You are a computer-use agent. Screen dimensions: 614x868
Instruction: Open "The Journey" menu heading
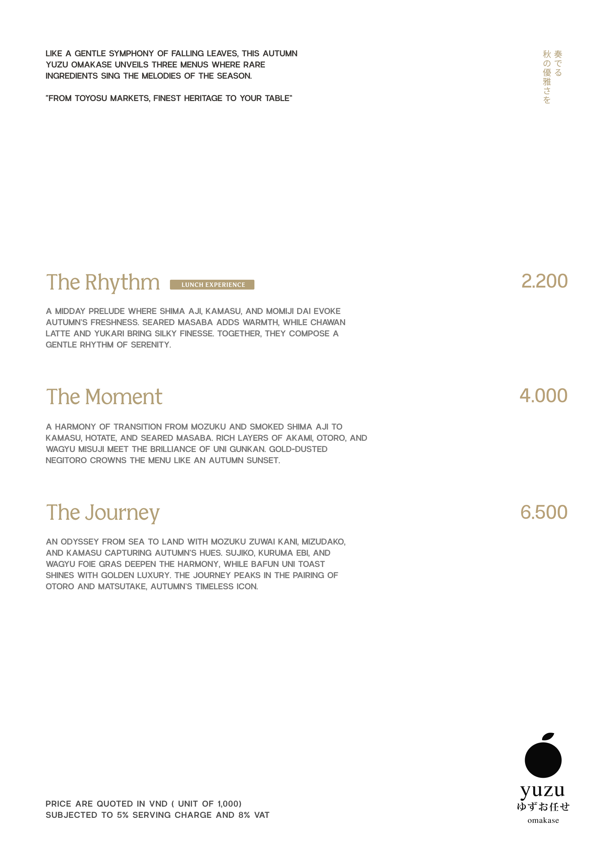coord(103,513)
